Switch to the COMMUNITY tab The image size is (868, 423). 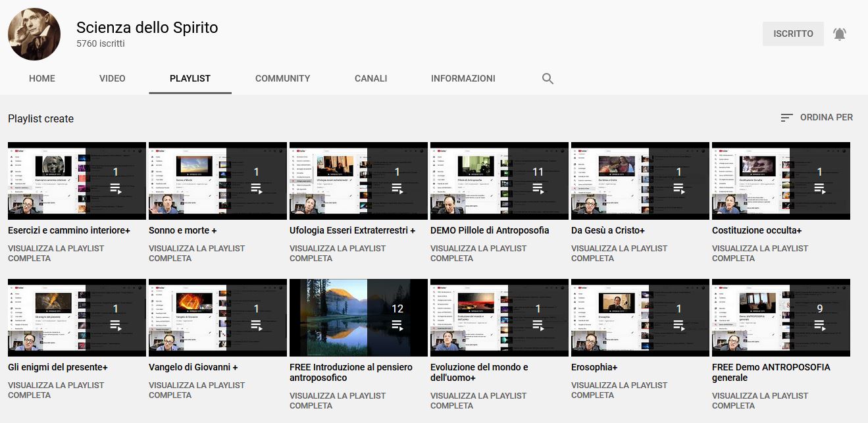click(x=282, y=78)
